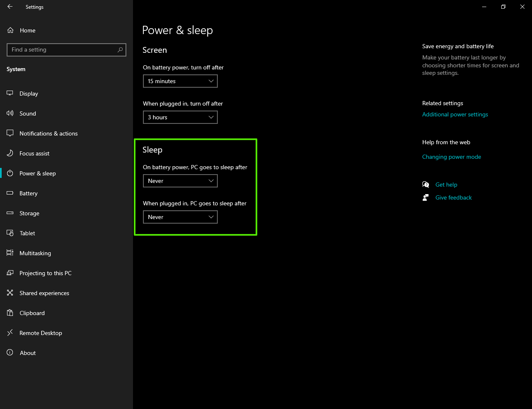Select Power & sleep in sidebar
Image resolution: width=532 pixels, height=409 pixels.
click(x=66, y=173)
